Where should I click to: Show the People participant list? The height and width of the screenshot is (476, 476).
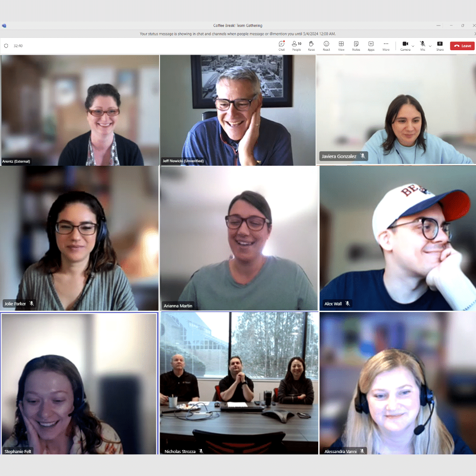point(296,46)
